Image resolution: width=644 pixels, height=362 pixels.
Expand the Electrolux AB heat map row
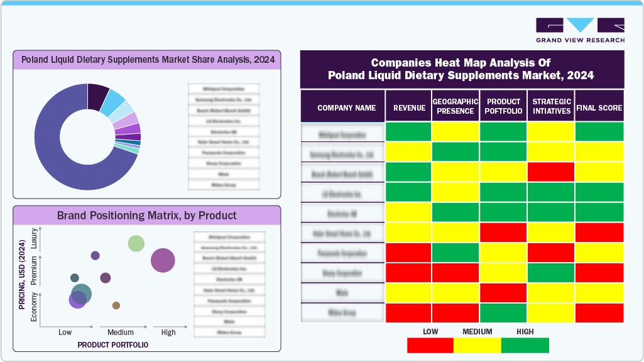pyautogui.click(x=342, y=212)
